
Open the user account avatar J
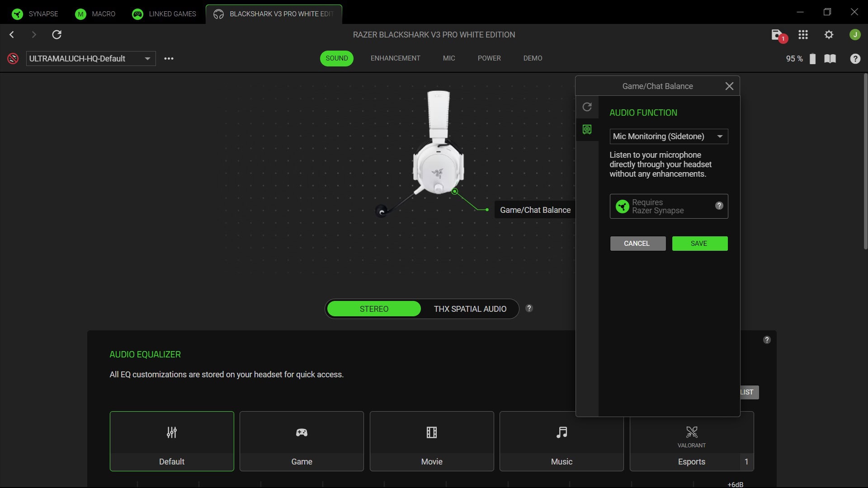pos(855,35)
